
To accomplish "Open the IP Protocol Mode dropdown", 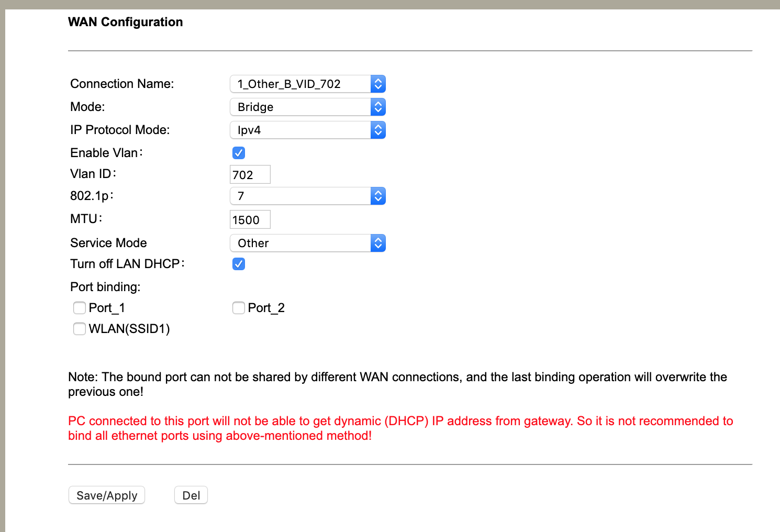I will pos(307,130).
